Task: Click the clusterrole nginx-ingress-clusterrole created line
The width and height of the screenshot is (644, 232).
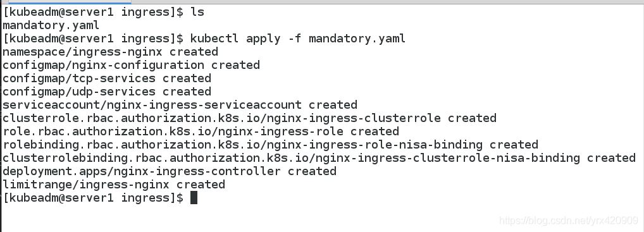Action: click(250, 118)
